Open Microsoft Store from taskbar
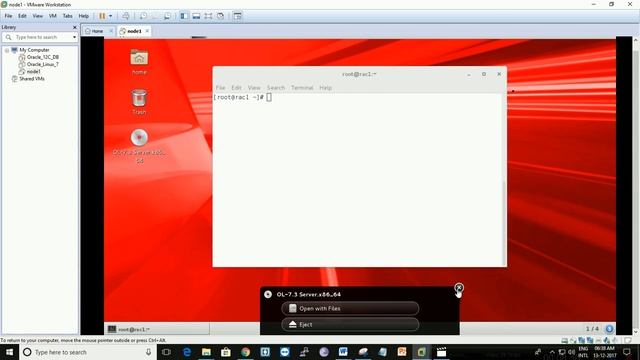This screenshot has width=640, height=360. click(226, 352)
